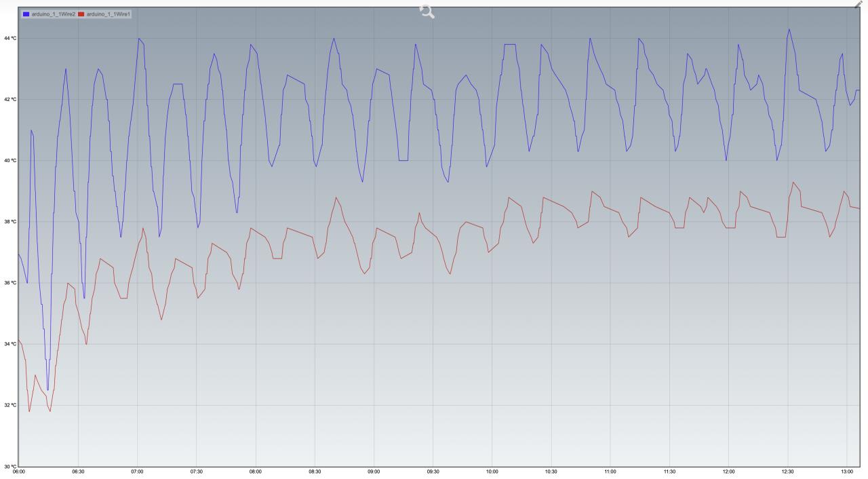Select the 36 °C temperature axis label
868x479 pixels.
click(9, 283)
